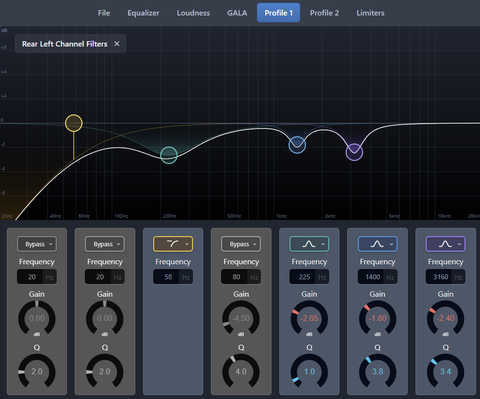Screen dimensions: 480x399
Task: Click first band Gain knob reading 0.00
Action: pos(37,318)
